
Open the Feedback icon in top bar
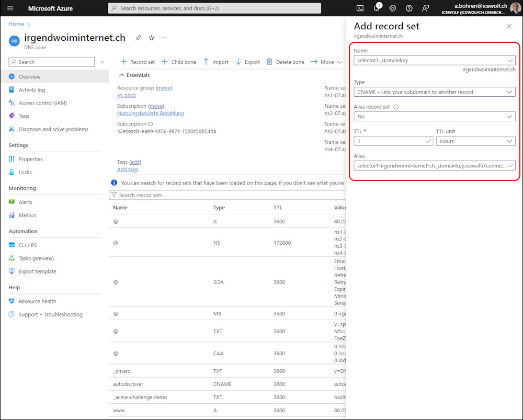[x=425, y=8]
